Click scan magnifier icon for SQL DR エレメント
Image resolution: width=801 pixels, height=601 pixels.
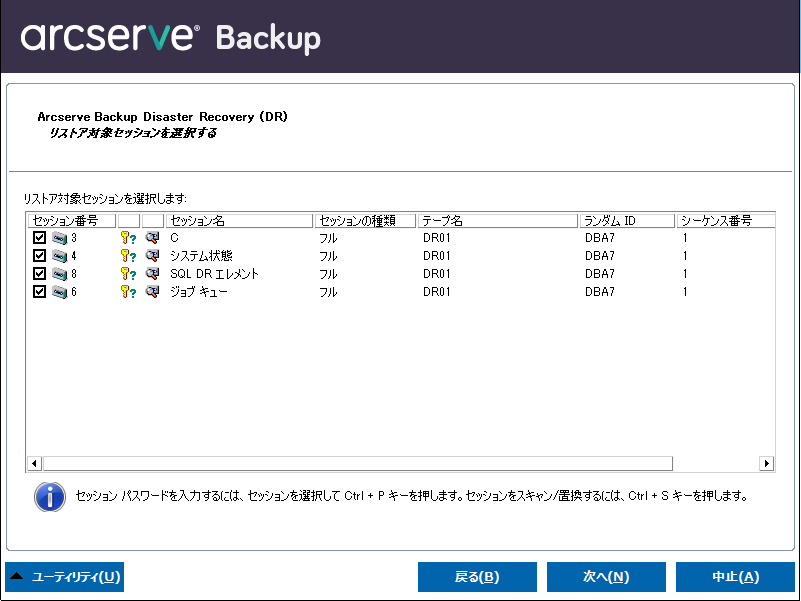pos(152,273)
